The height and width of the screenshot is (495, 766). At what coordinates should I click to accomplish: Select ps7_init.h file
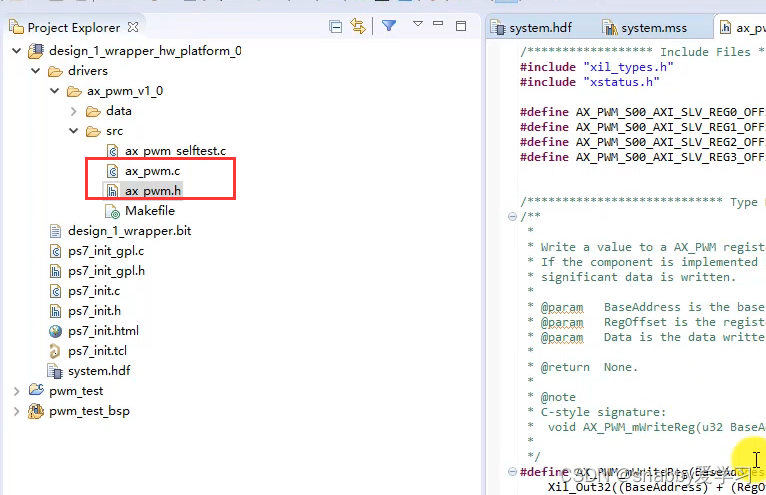click(94, 311)
